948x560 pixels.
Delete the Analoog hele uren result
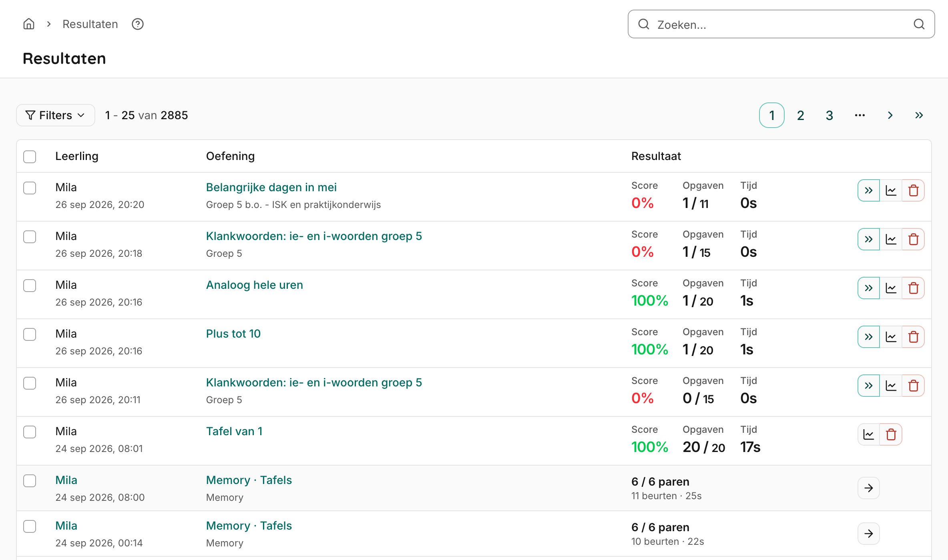(914, 288)
